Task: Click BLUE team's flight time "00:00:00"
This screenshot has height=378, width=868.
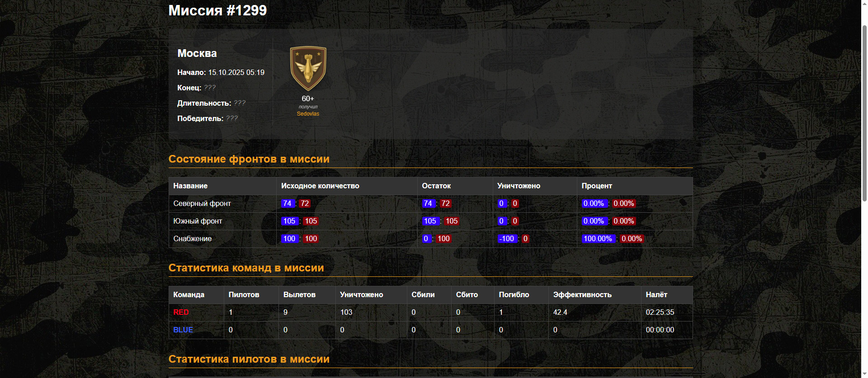Action: (660, 330)
